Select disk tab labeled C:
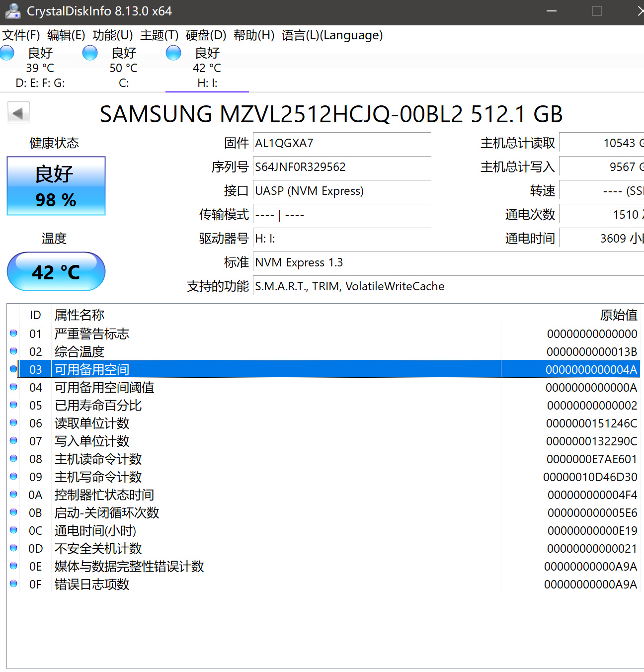Viewport: 644px width, 672px height. pyautogui.click(x=124, y=68)
